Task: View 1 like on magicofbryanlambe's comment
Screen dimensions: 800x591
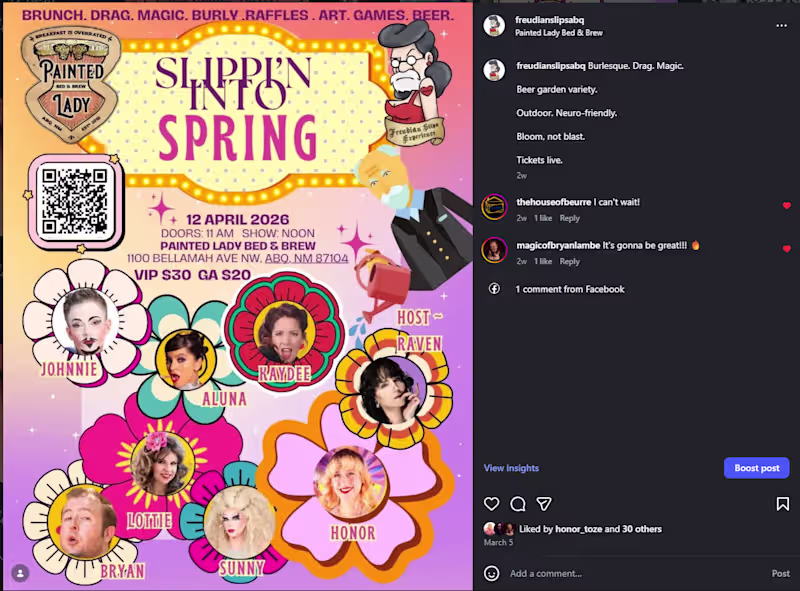Action: pos(543,262)
